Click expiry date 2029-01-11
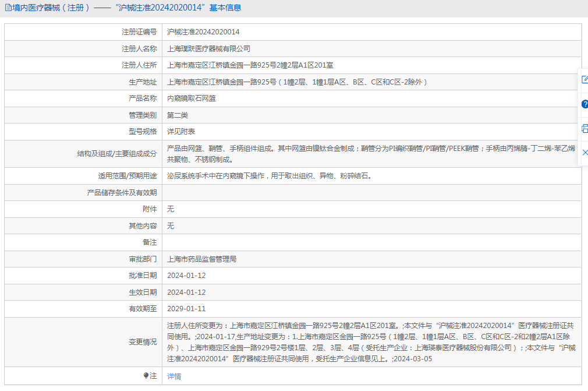 [x=186, y=309]
